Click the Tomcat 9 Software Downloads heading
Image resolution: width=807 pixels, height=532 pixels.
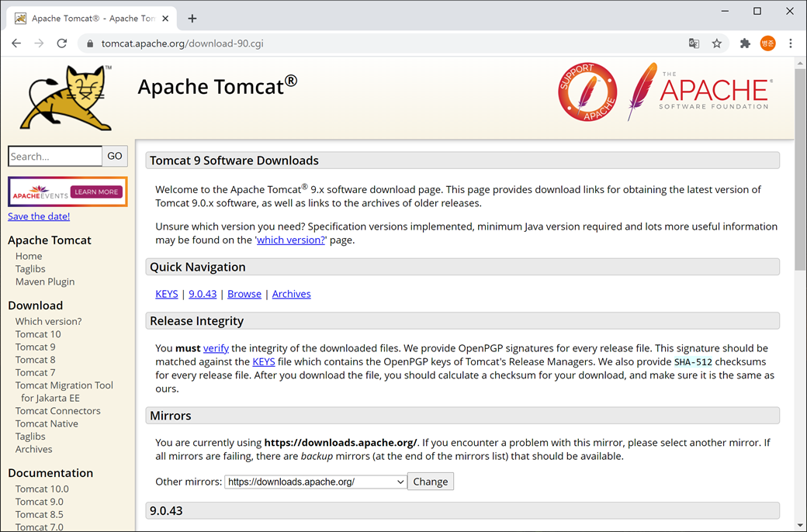(234, 161)
